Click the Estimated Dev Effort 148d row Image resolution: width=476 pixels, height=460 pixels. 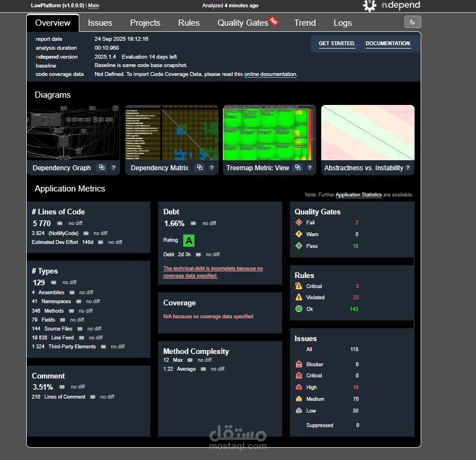77,242
